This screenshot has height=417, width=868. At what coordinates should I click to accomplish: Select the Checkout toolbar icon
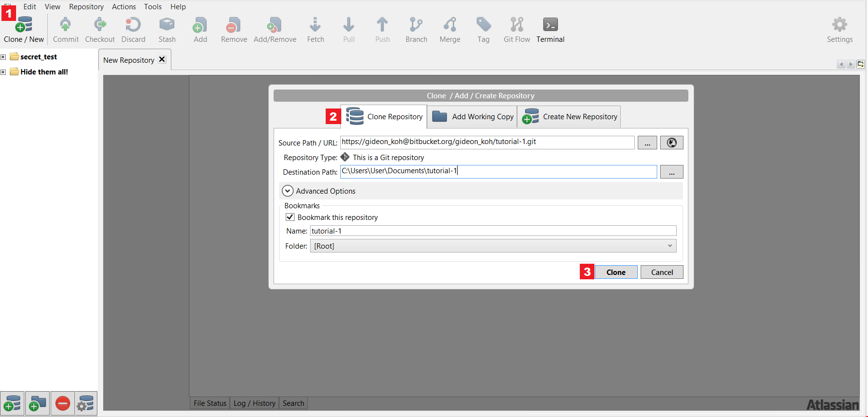click(x=100, y=30)
